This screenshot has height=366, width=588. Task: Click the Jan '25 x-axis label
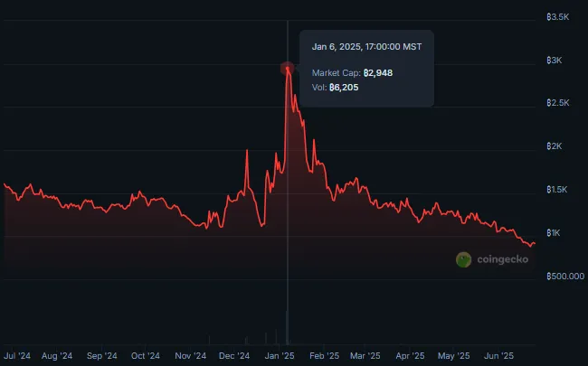tap(280, 355)
